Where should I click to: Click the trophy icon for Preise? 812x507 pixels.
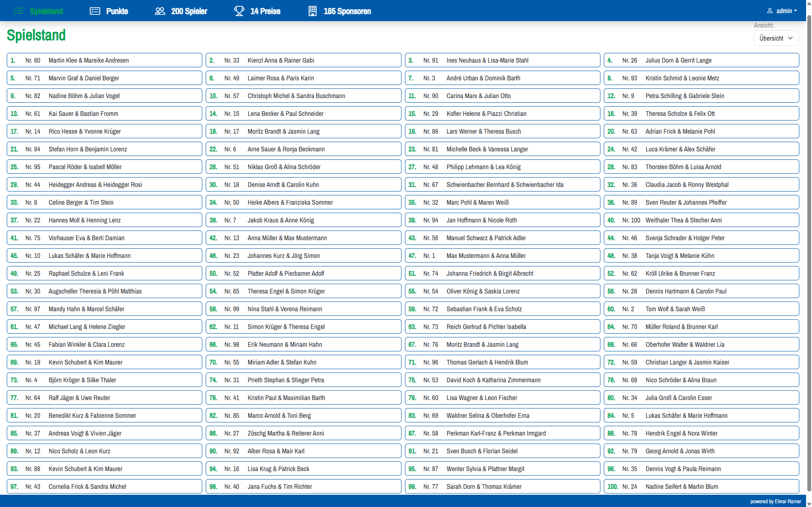click(x=239, y=11)
